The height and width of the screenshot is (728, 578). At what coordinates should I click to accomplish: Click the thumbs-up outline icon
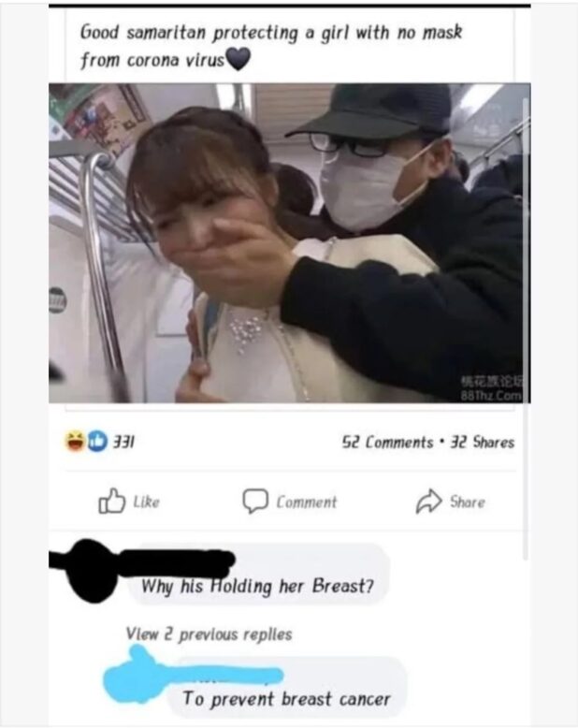112,501
